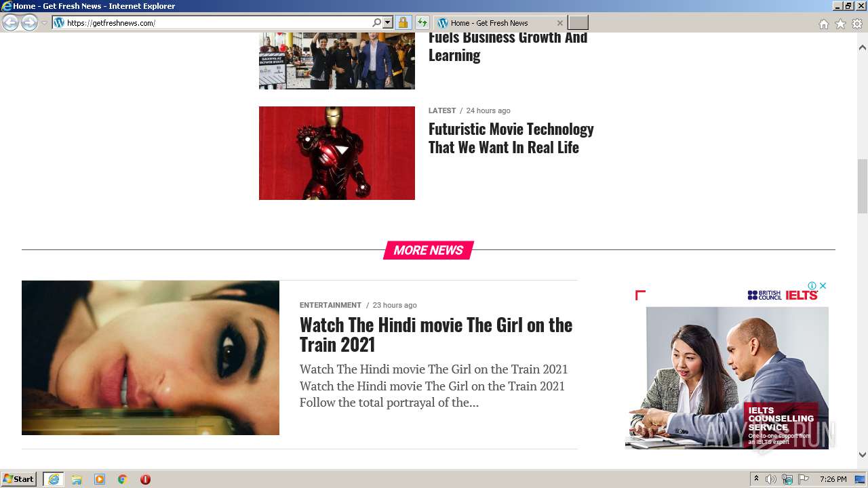Open The Girl on the Train thumbnail
This screenshot has width=868, height=488.
point(151,358)
